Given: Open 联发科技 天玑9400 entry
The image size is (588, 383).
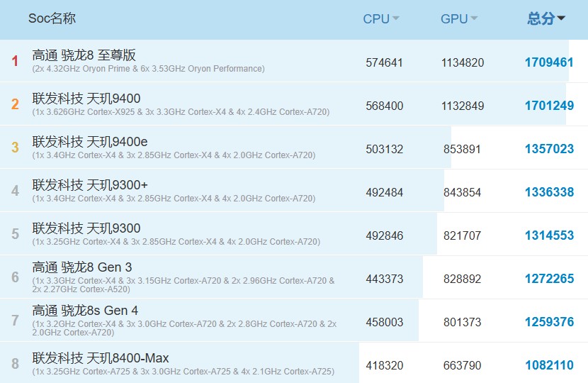Looking at the screenshot, I should (x=86, y=99).
